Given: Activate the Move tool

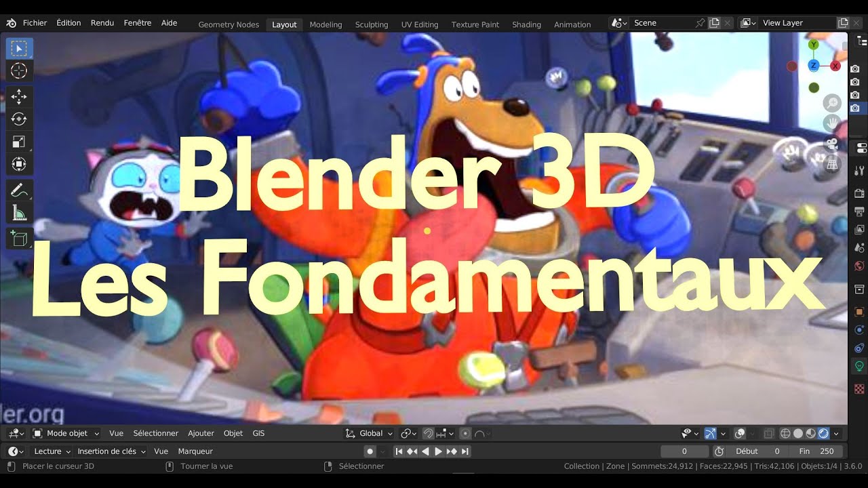Looking at the screenshot, I should 19,96.
